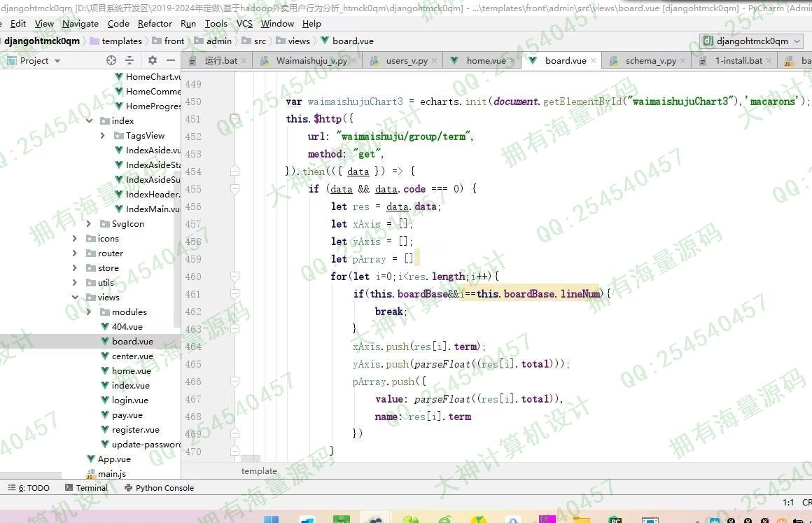812x523 pixels.
Task: Open the Project panel settings gear
Action: coord(153,61)
